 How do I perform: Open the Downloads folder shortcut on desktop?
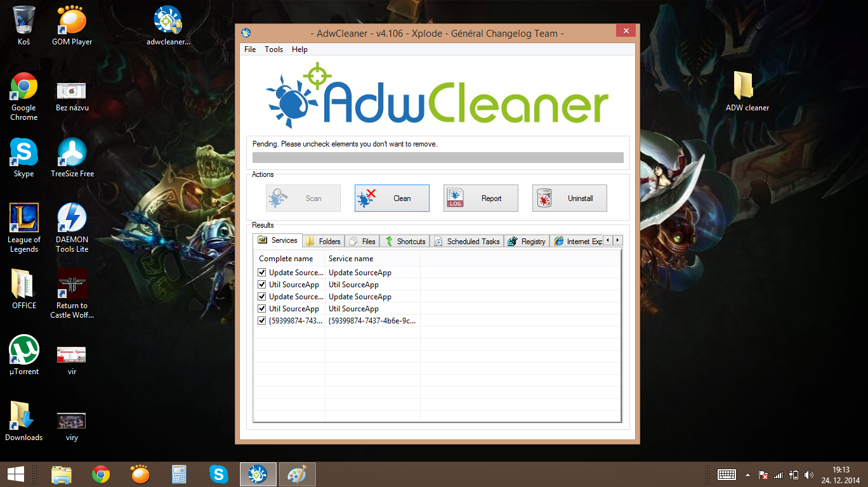coord(24,421)
